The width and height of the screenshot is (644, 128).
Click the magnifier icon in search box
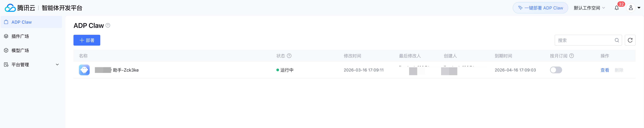coord(617,40)
